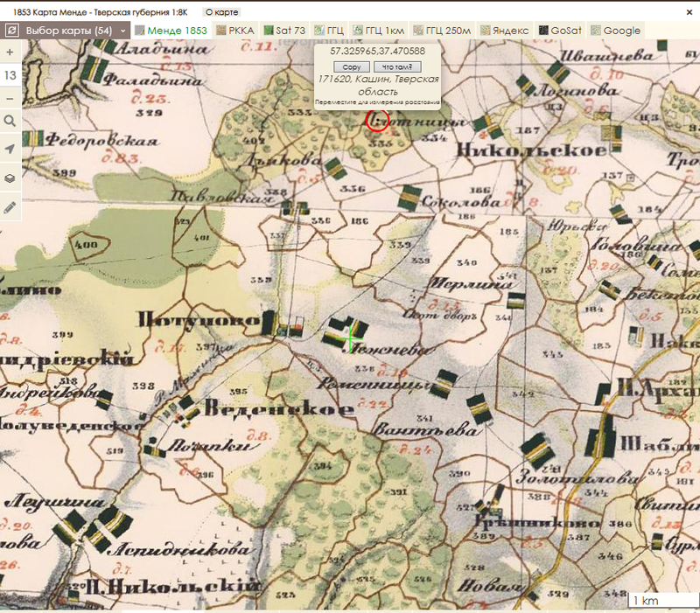
Task: Click the red circle map marker
Action: point(377,120)
